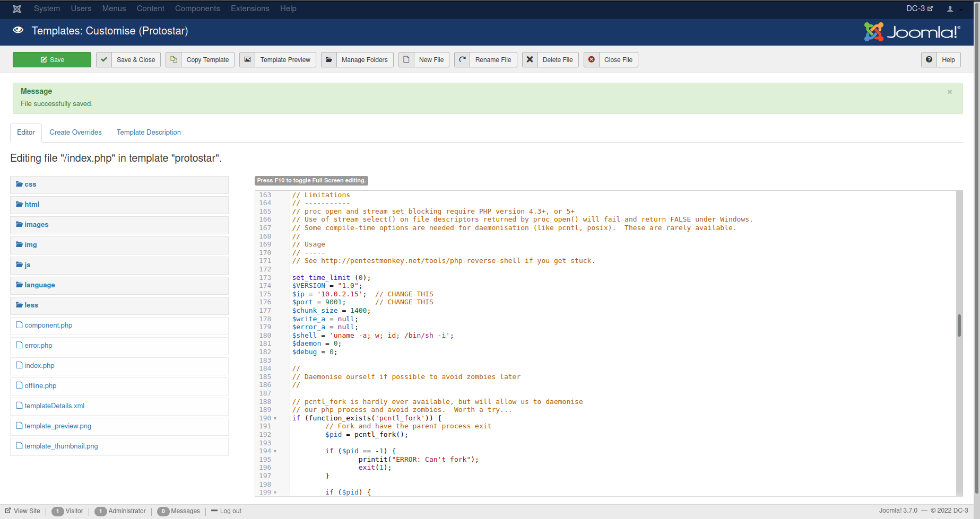
Task: Click the Log out link
Action: tap(226, 511)
